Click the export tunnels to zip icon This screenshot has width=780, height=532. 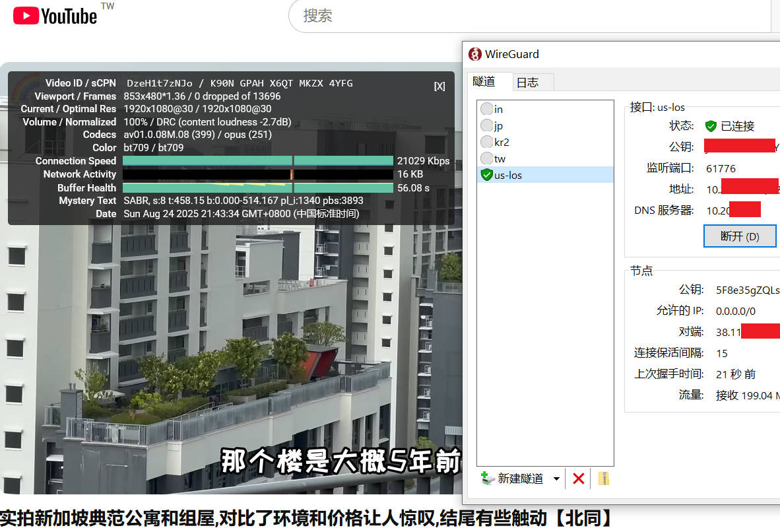[x=603, y=479]
